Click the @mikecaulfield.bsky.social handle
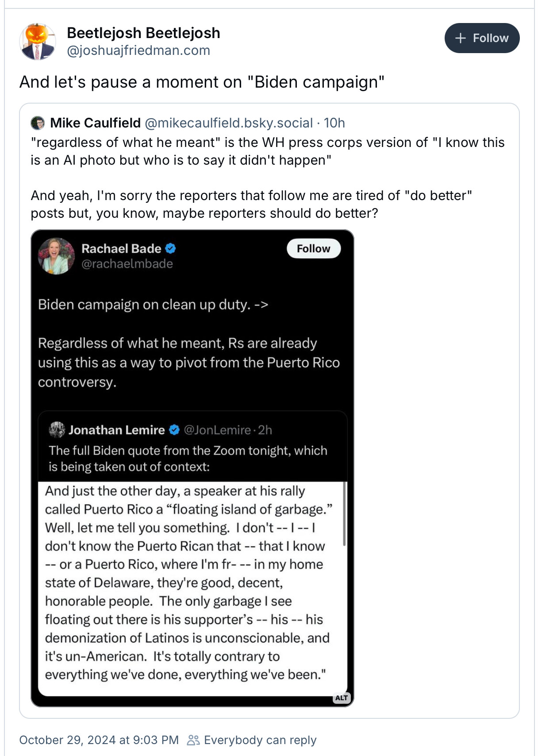Image resolution: width=538 pixels, height=756 pixels. click(x=228, y=123)
